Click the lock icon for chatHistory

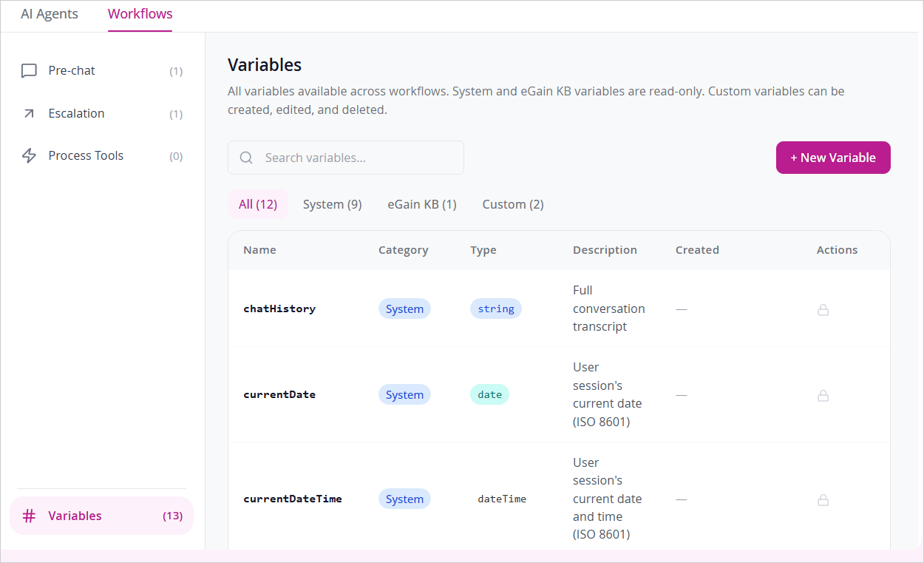(823, 310)
